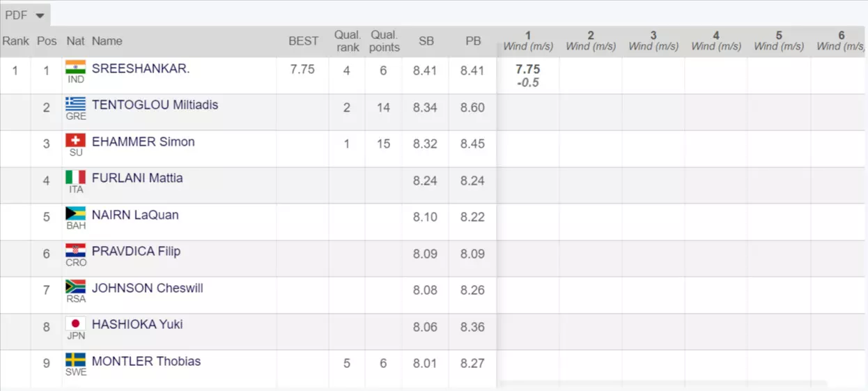Open MONTLER Thobias athlete page
868x391 pixels.
pos(146,361)
